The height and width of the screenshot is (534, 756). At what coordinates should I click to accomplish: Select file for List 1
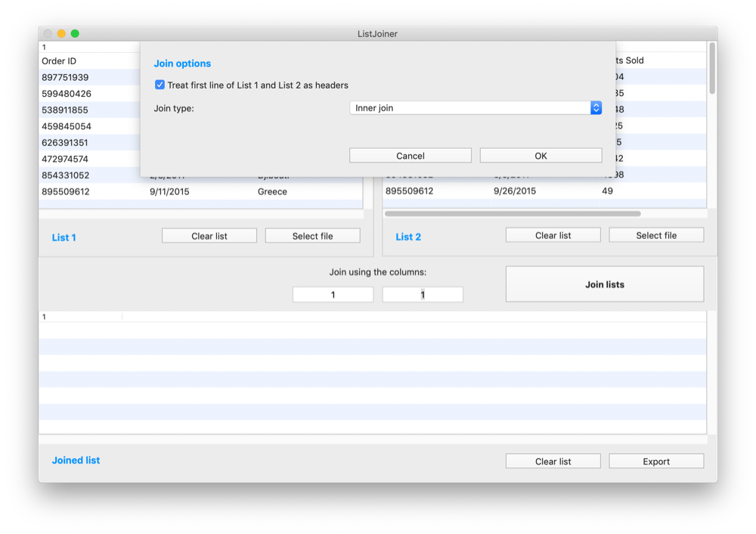coord(312,235)
